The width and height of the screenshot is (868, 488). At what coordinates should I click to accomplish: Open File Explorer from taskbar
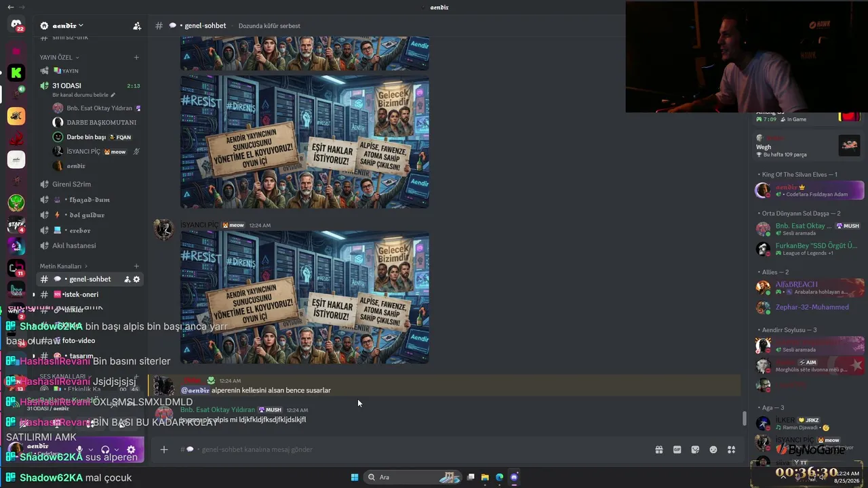(x=485, y=477)
